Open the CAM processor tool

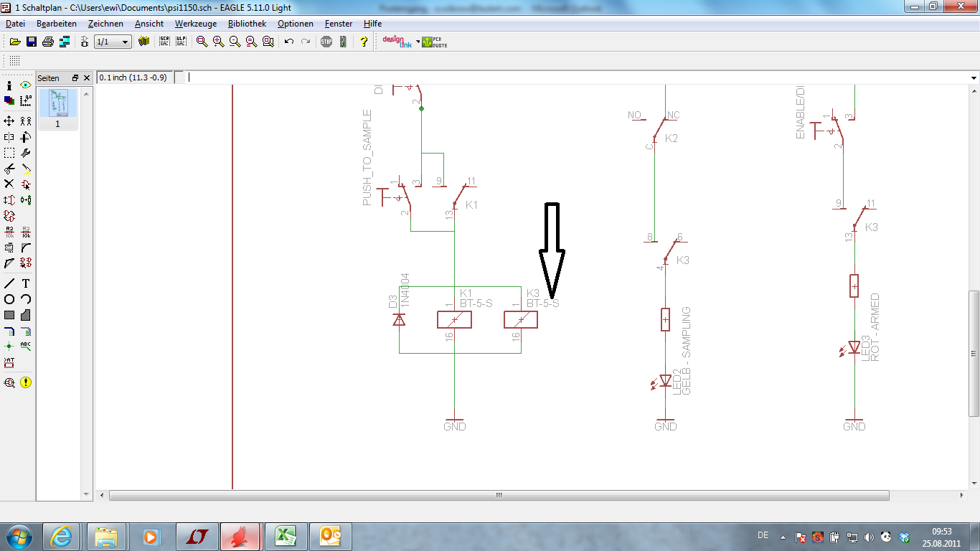(65, 42)
